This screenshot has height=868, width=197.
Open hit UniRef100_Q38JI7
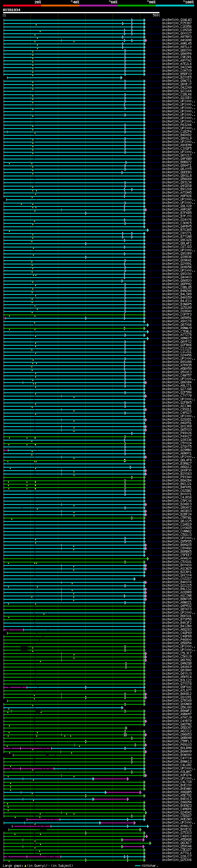[x=177, y=856]
